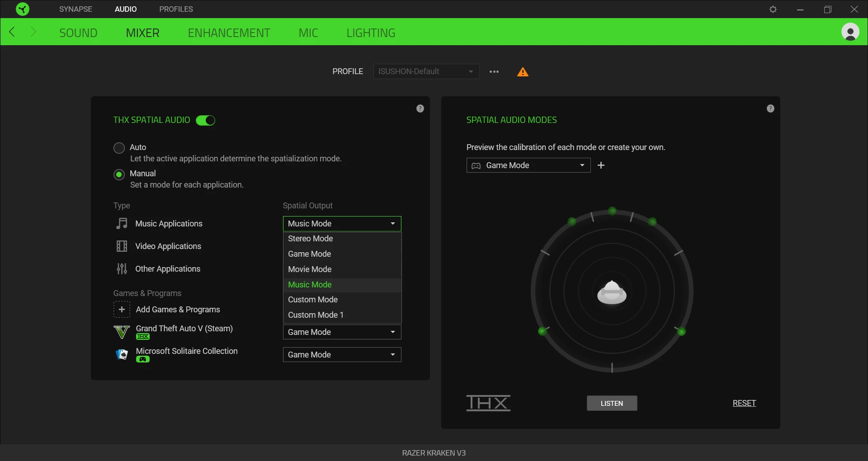Image resolution: width=868 pixels, height=461 pixels.
Task: Select front-left speaker dot on circle
Action: coord(572,221)
